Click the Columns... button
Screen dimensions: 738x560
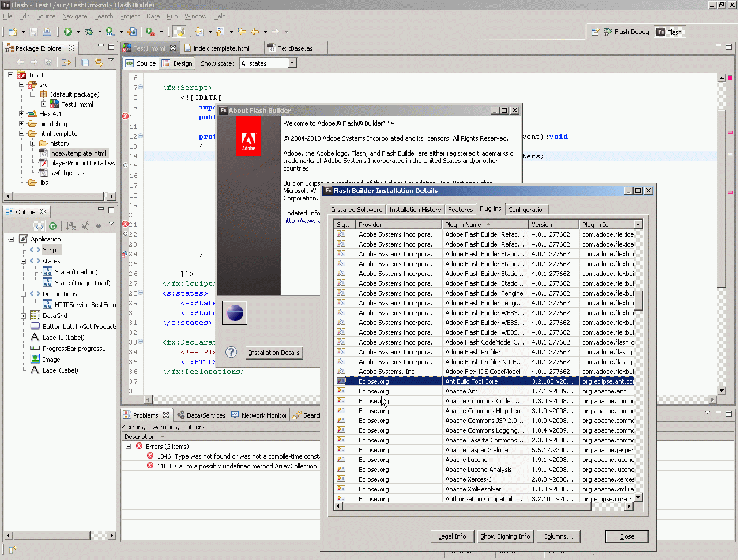point(558,536)
